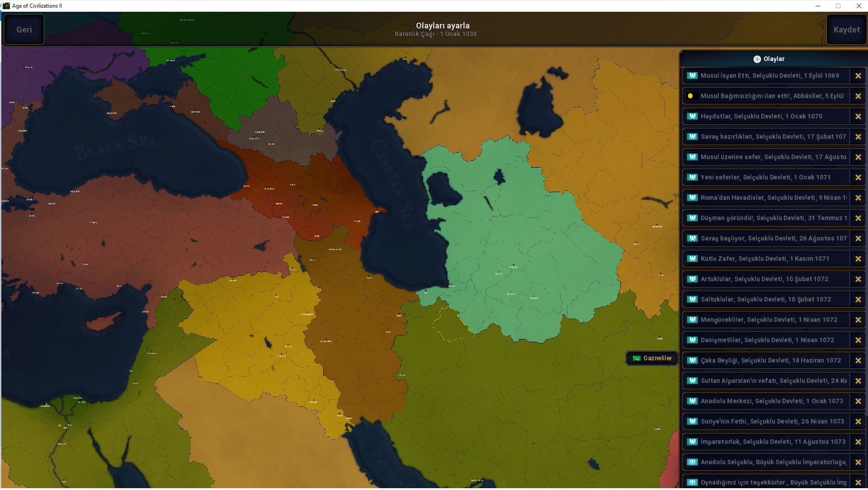This screenshot has width=868, height=490.
Task: Open the Mengücekliler event entry
Action: coord(769,320)
